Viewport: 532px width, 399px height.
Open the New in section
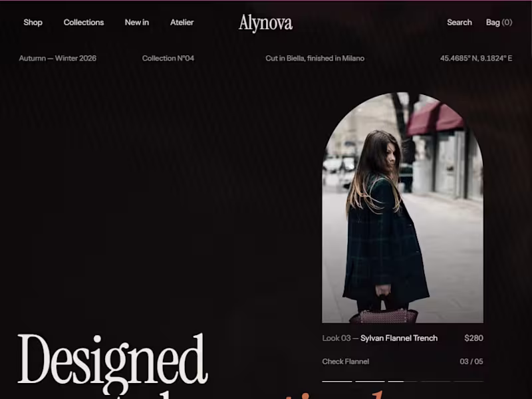click(137, 23)
